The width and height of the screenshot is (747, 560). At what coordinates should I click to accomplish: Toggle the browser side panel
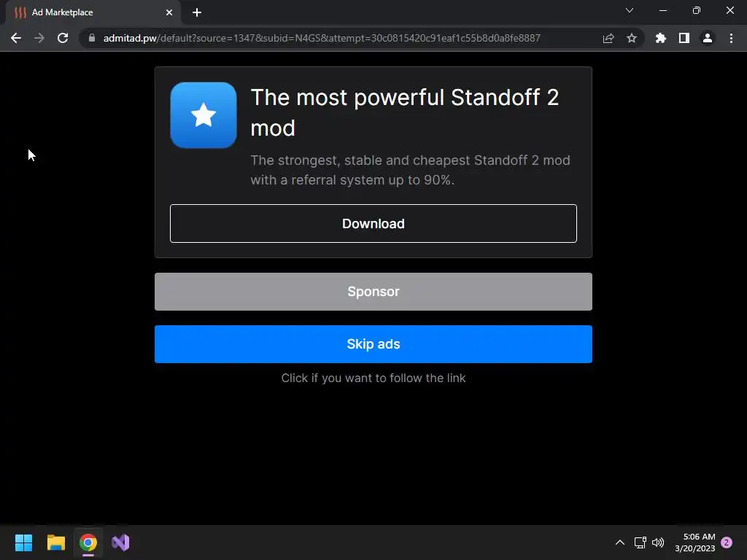pyautogui.click(x=684, y=38)
